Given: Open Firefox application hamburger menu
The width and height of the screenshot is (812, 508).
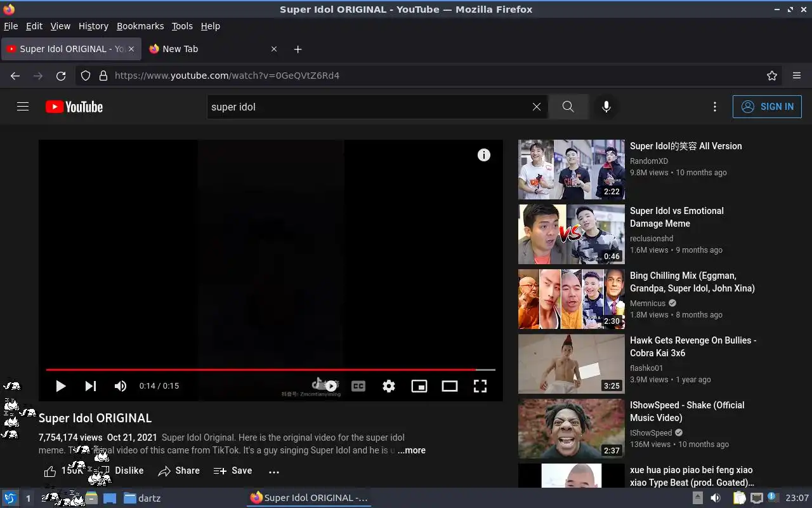Looking at the screenshot, I should [797, 76].
